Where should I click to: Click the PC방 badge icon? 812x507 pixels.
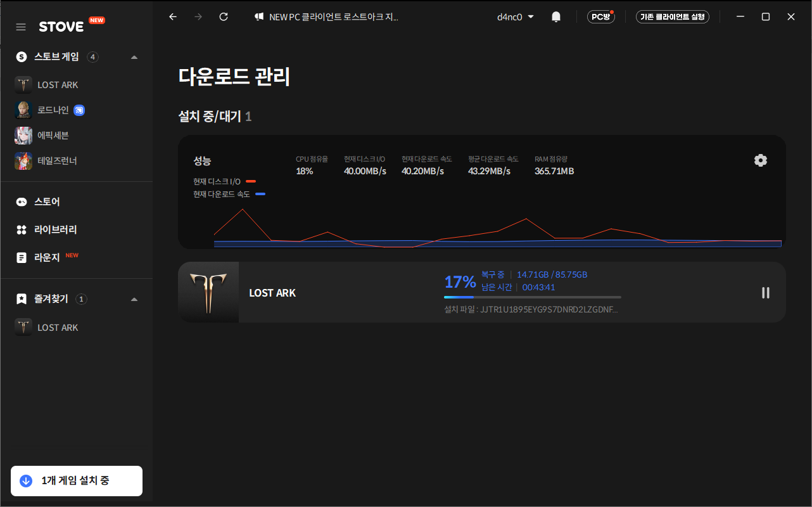click(x=600, y=17)
